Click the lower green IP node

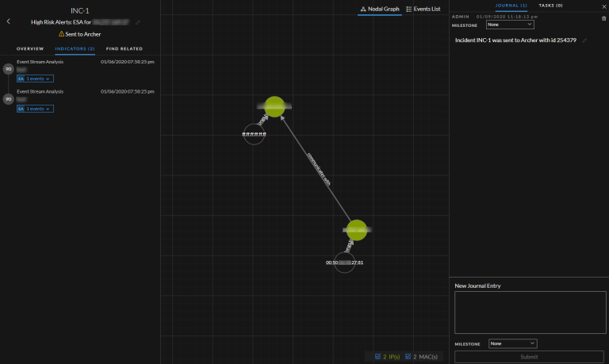point(357,230)
